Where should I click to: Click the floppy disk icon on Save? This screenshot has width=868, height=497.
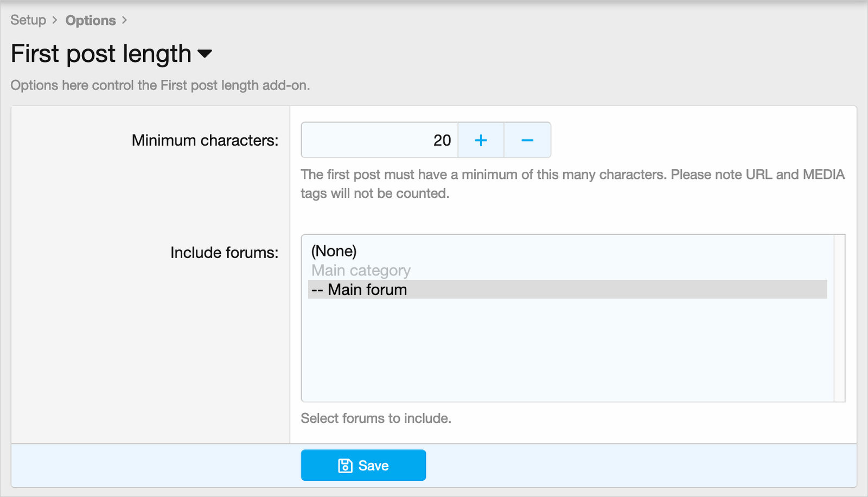coord(345,466)
